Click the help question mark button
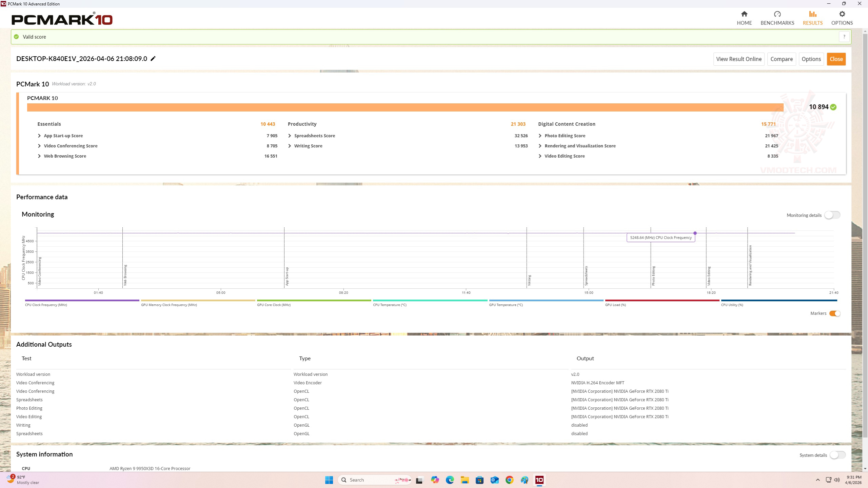Viewport: 868px width, 488px height. click(x=844, y=37)
